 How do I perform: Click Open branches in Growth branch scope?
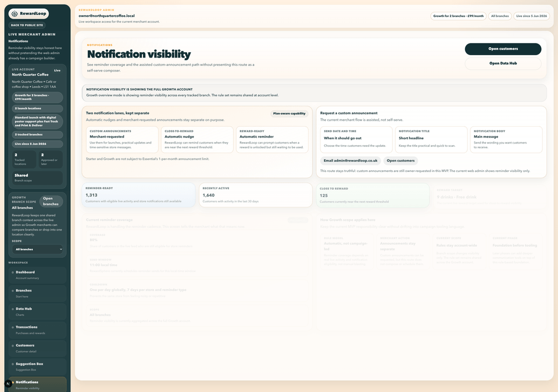[51, 202]
